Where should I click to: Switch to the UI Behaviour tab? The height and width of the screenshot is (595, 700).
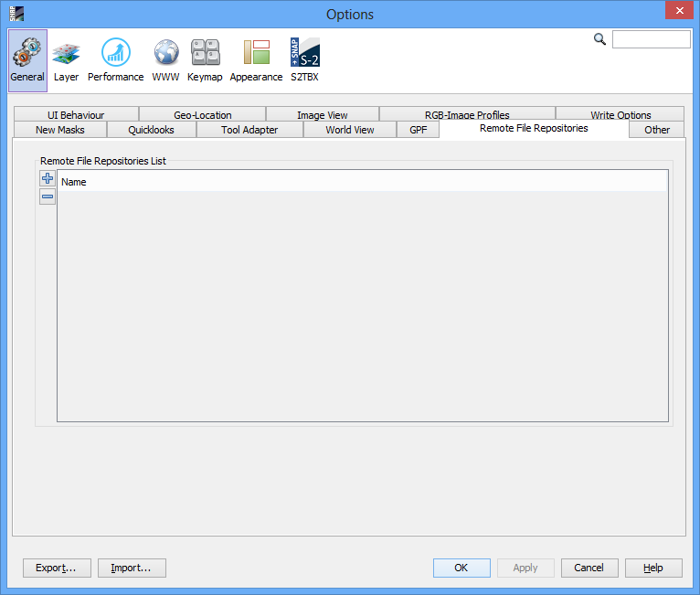[x=76, y=114]
